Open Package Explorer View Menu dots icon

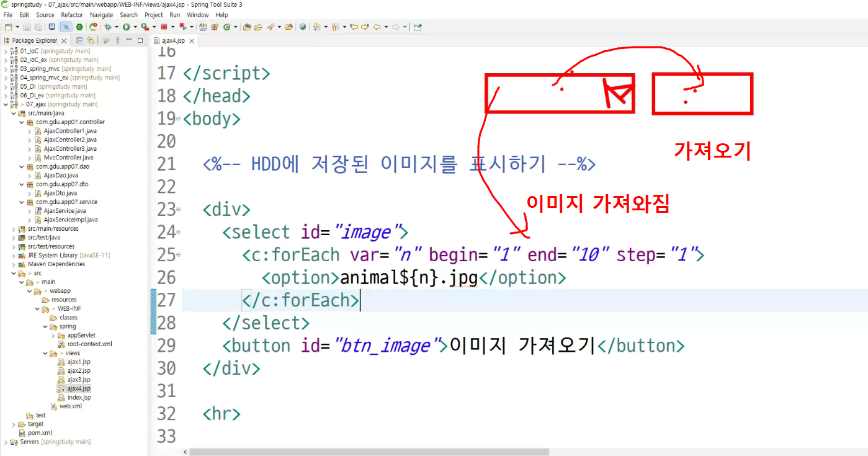coord(117,40)
